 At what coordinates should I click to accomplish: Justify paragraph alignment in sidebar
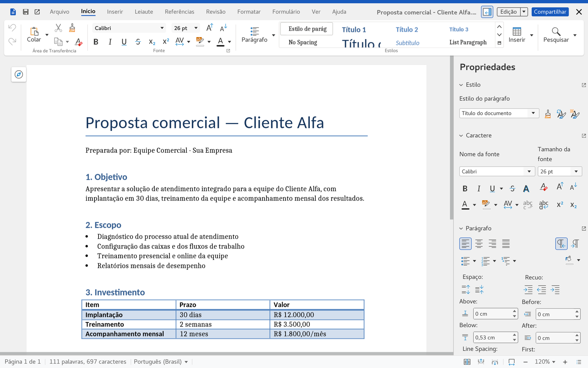click(506, 244)
